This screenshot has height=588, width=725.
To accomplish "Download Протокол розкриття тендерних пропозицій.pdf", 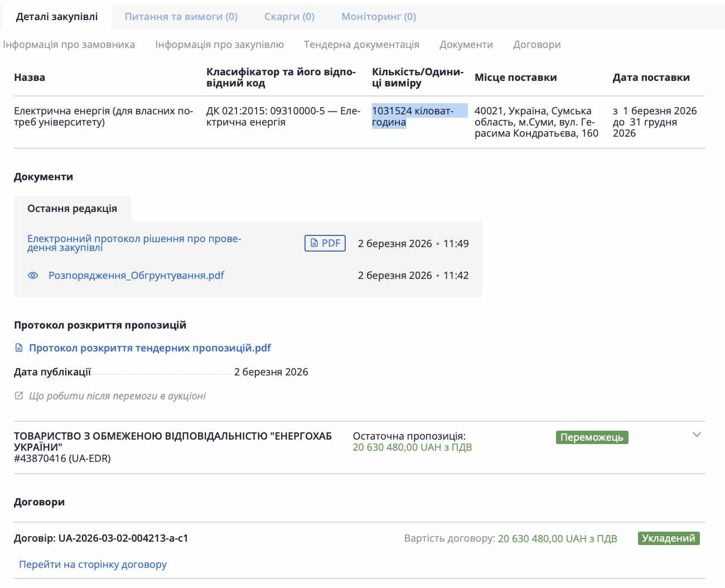I will (x=149, y=348).
